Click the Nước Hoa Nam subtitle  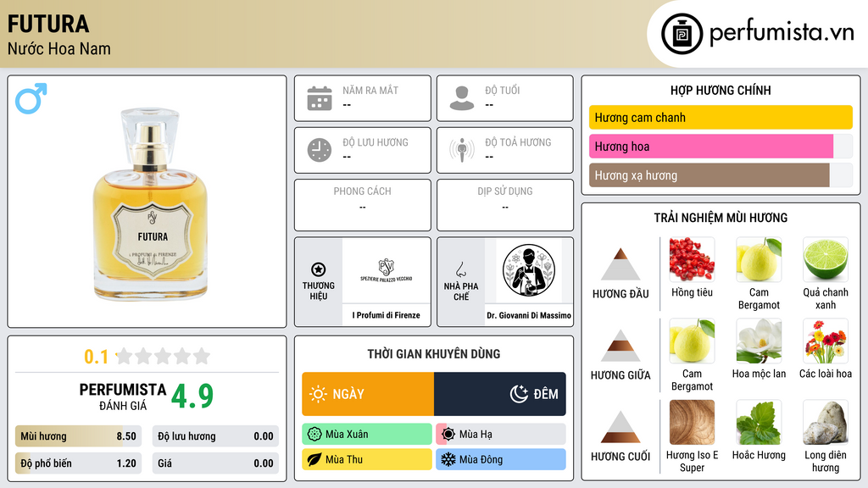coord(59,48)
